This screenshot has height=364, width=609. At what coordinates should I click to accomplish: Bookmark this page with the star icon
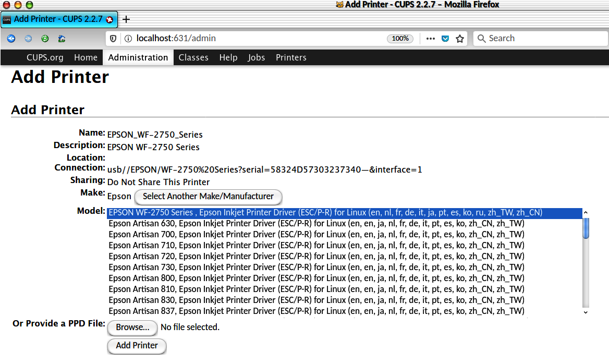click(459, 39)
